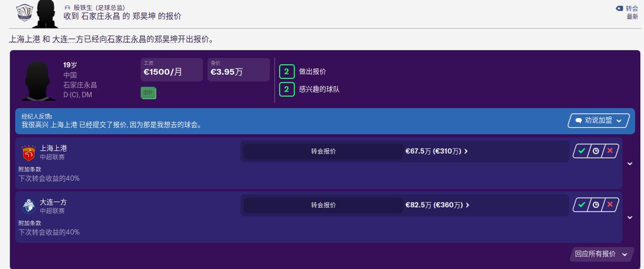
Task: Click the 上海上港 club badge
Action: click(28, 153)
